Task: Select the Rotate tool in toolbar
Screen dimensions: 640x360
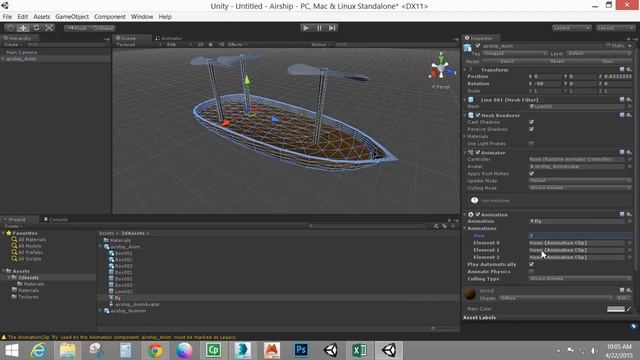Action: point(36,28)
